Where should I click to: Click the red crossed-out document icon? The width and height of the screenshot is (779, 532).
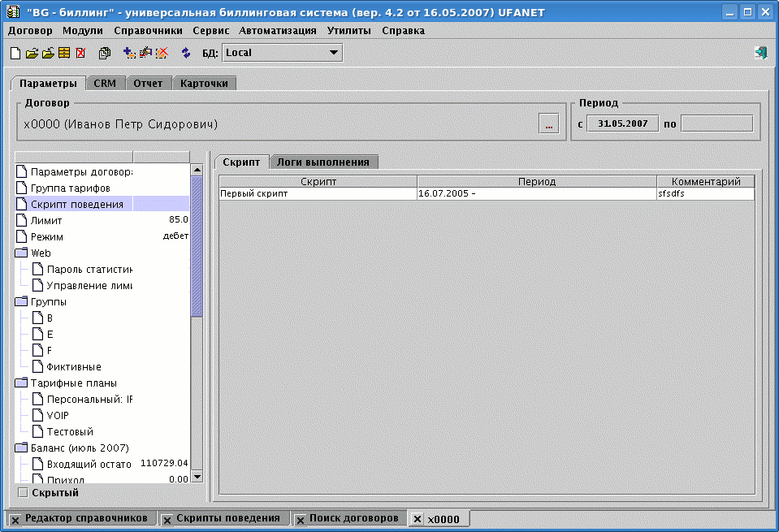pos(80,53)
